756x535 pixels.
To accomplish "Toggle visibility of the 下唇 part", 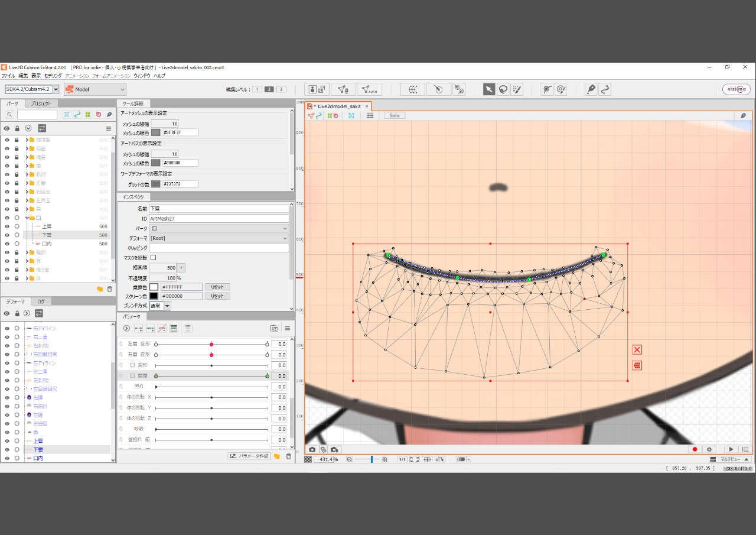I will click(x=7, y=235).
